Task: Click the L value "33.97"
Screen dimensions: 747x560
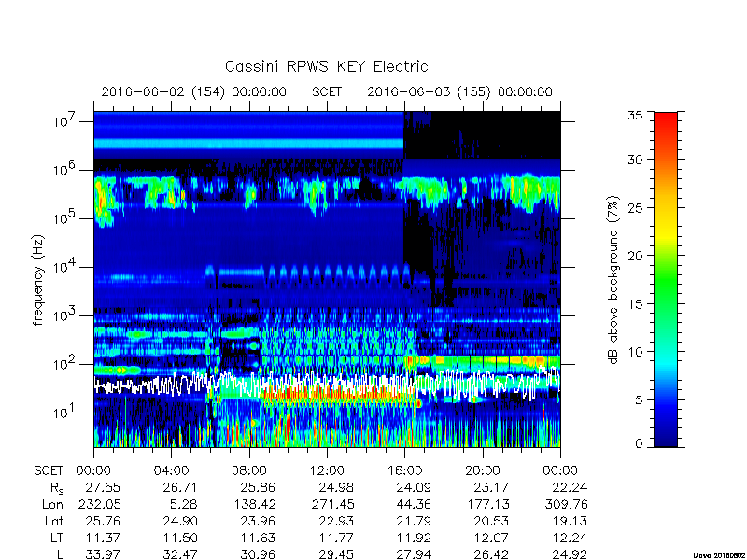Action: (103, 554)
